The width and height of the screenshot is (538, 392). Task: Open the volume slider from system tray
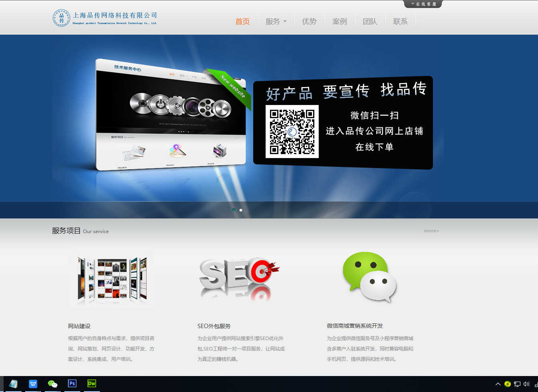point(526,384)
